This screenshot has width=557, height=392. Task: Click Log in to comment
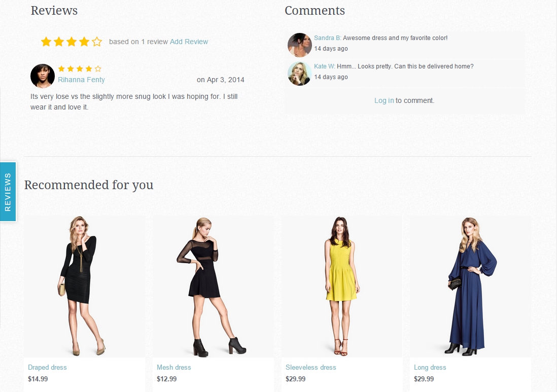pyautogui.click(x=384, y=100)
